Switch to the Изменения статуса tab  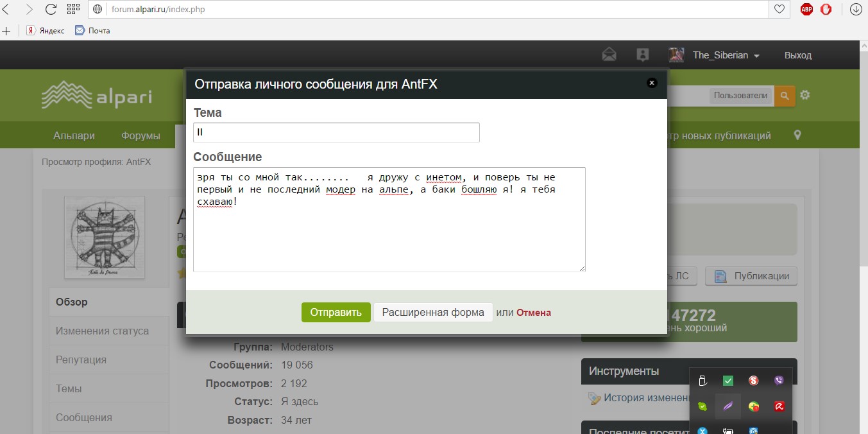102,331
